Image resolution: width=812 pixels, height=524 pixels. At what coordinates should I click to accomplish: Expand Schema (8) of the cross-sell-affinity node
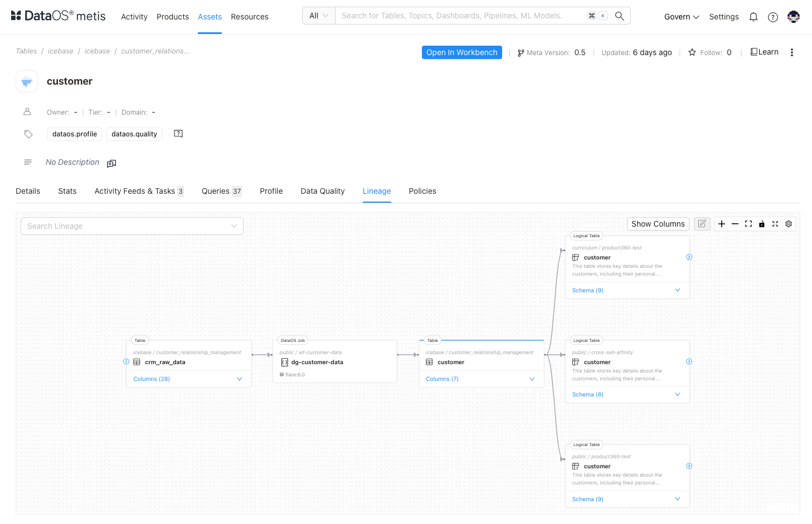point(627,395)
